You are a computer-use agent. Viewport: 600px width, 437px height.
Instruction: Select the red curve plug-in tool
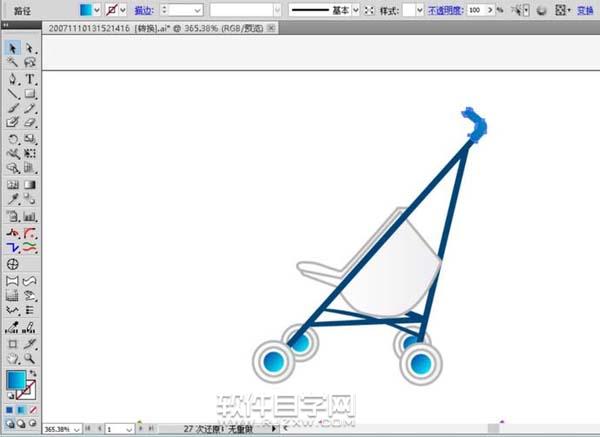tap(29, 233)
